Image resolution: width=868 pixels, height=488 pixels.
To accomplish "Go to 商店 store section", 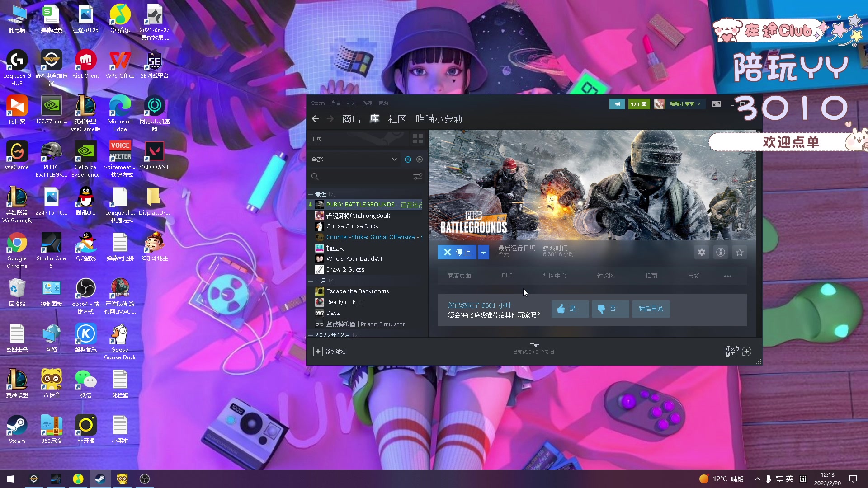I will click(x=351, y=119).
